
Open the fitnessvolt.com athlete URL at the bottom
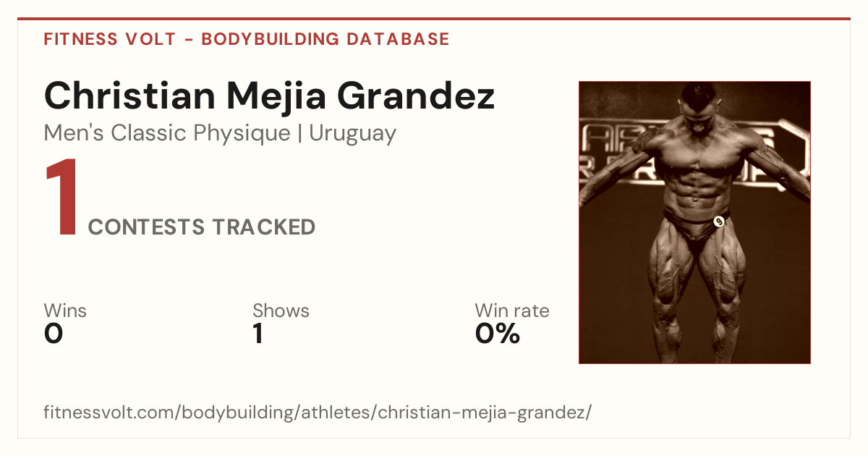[318, 413]
